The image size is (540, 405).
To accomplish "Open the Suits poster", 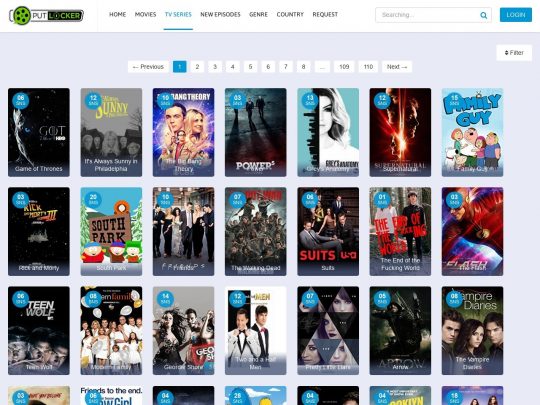I will [x=328, y=231].
